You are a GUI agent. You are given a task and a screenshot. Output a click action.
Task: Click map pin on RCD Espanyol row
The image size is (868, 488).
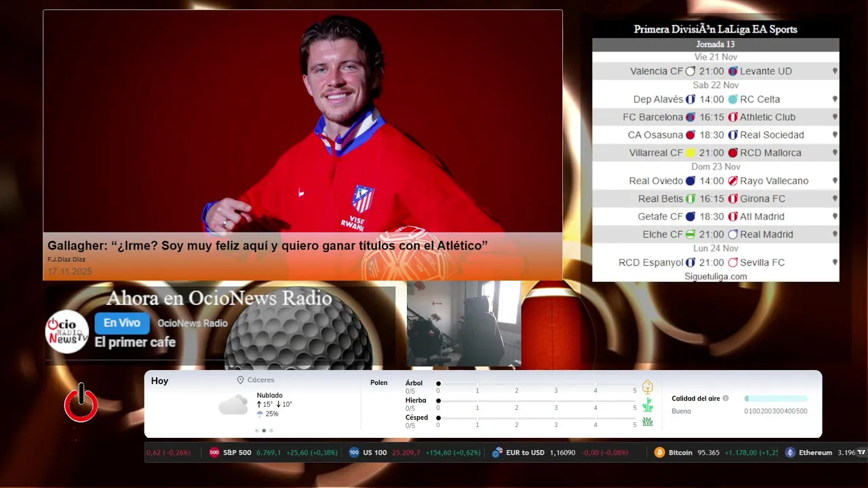835,262
